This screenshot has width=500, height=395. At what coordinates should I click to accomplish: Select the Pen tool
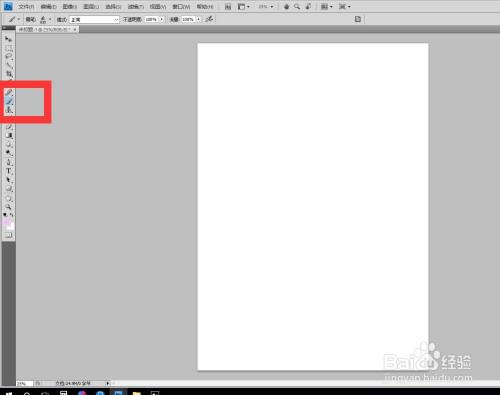[x=9, y=162]
